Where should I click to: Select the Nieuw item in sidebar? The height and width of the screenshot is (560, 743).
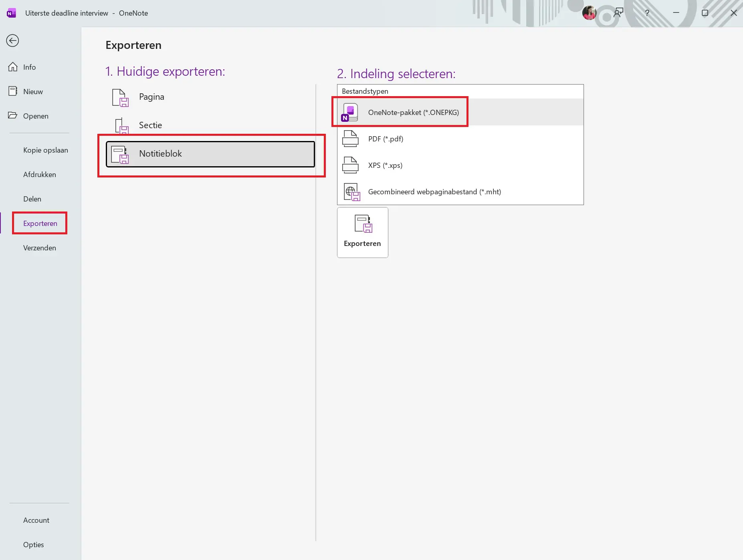[32, 91]
